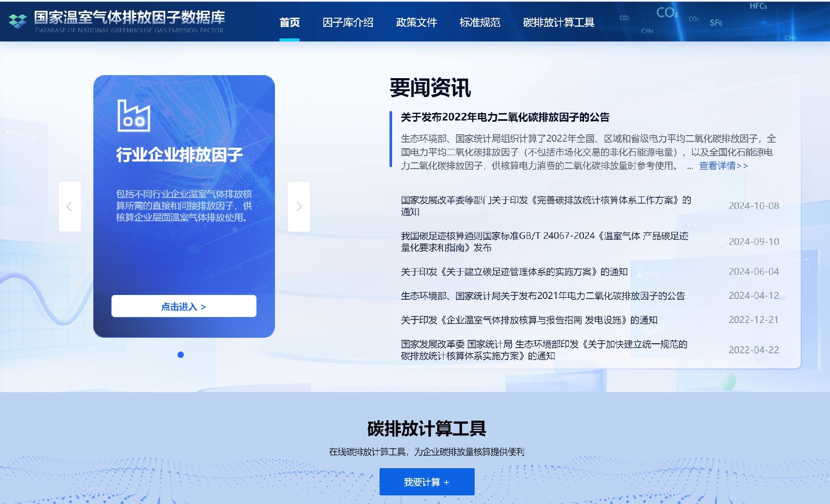Screen dimensions: 830x504
Task: Open headline about 2022年电力二氧化碳排放因子公告
Action: point(504,117)
